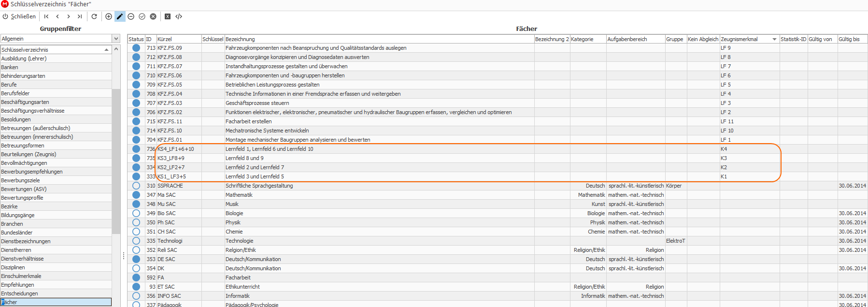This screenshot has height=307, width=868.
Task: Select Berufe in the key directory list
Action: (x=9, y=85)
